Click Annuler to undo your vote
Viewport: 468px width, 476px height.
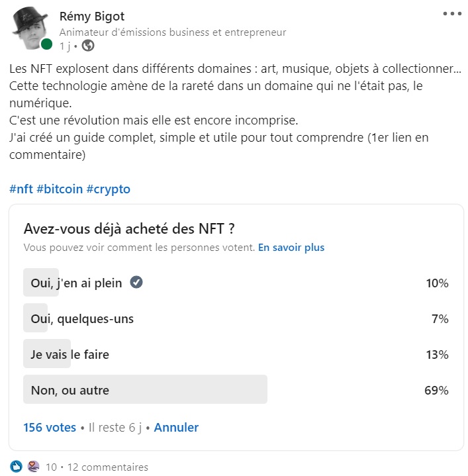(176, 428)
